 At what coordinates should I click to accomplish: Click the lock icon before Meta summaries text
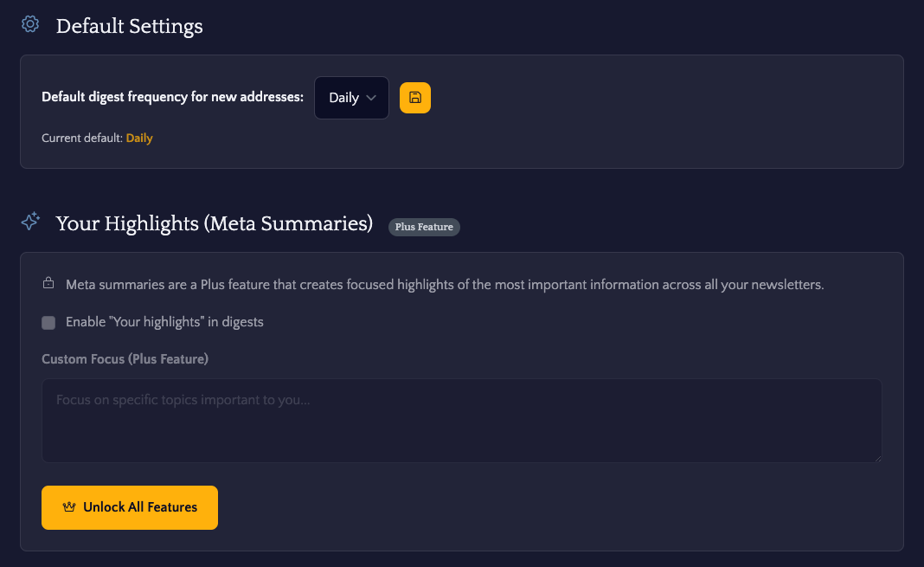(48, 283)
